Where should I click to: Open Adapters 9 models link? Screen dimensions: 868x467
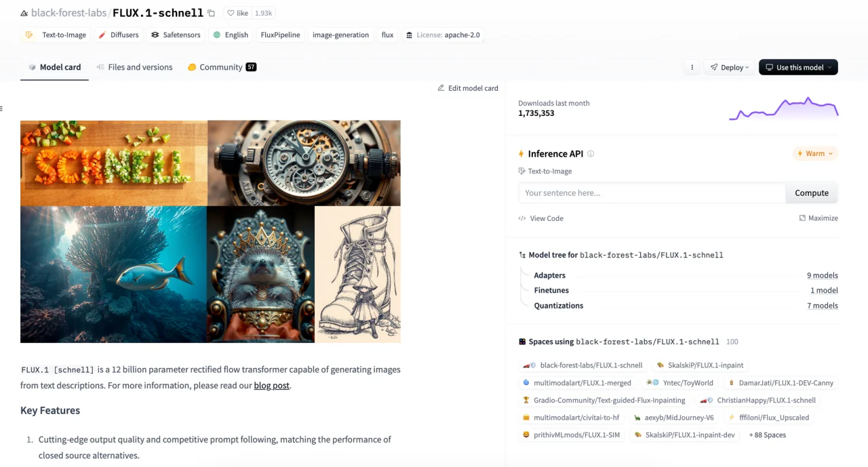(x=822, y=275)
